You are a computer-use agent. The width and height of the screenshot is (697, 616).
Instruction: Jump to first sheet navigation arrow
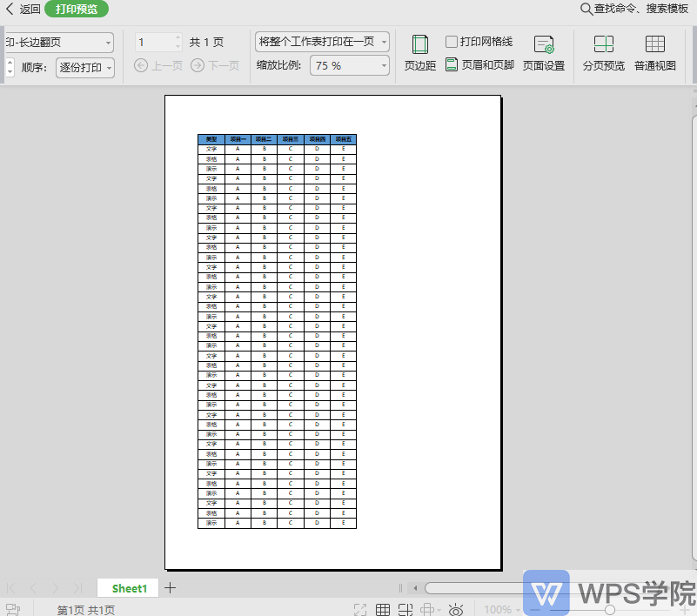click(x=11, y=588)
